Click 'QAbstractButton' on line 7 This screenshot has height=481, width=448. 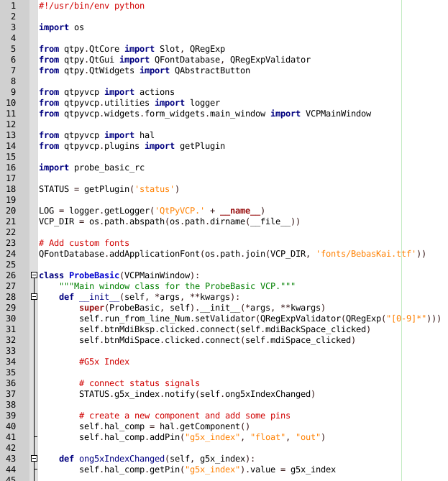(212, 70)
